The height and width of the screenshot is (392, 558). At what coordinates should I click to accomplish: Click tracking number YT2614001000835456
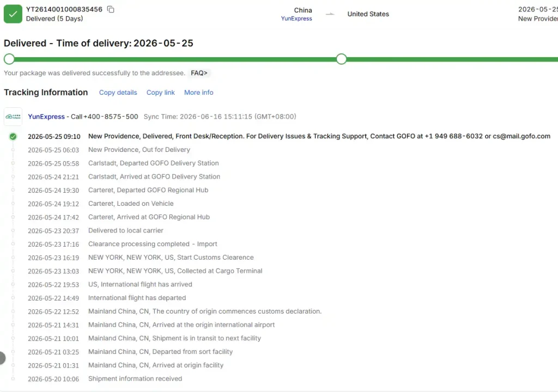(64, 9)
